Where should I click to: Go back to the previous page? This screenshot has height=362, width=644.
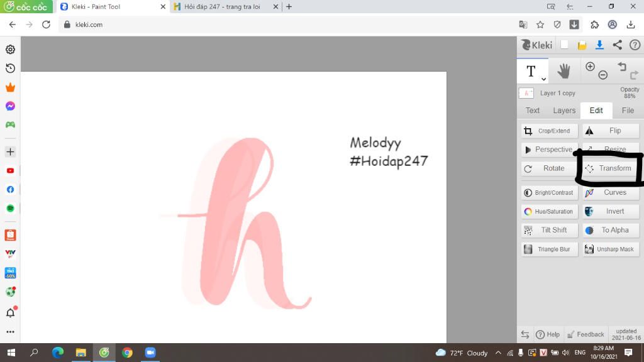[x=13, y=25]
